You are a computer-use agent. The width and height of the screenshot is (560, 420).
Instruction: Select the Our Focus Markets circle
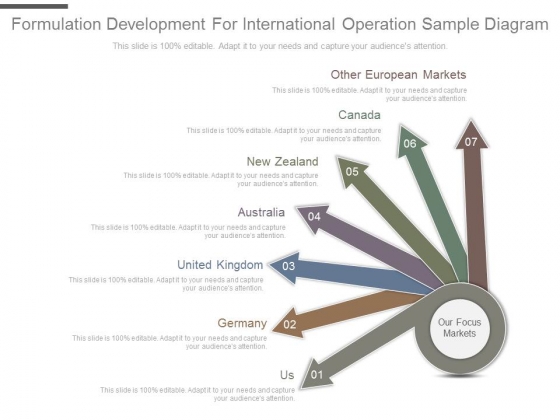tap(460, 328)
